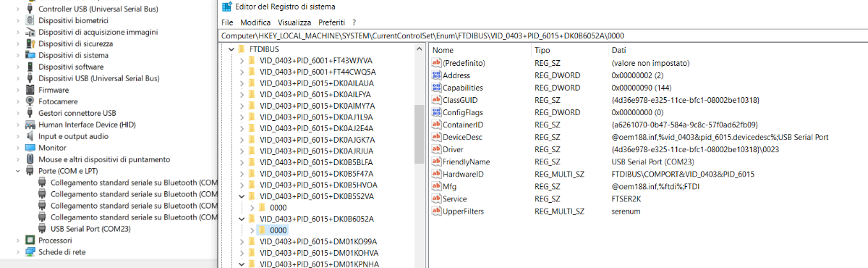The width and height of the screenshot is (868, 268).
Task: Click the Human Interface Device icon
Action: coord(30,125)
